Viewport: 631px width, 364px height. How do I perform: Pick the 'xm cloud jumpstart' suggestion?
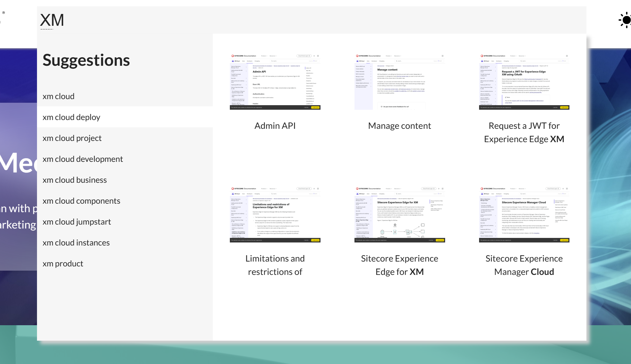click(x=125, y=222)
